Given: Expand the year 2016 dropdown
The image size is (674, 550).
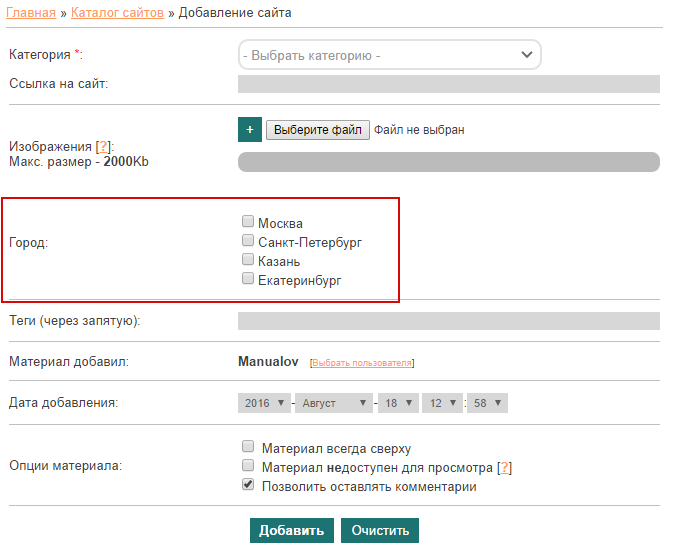Looking at the screenshot, I should point(264,403).
